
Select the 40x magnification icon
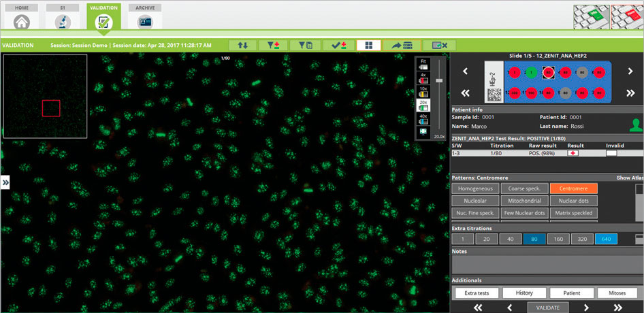(x=423, y=120)
